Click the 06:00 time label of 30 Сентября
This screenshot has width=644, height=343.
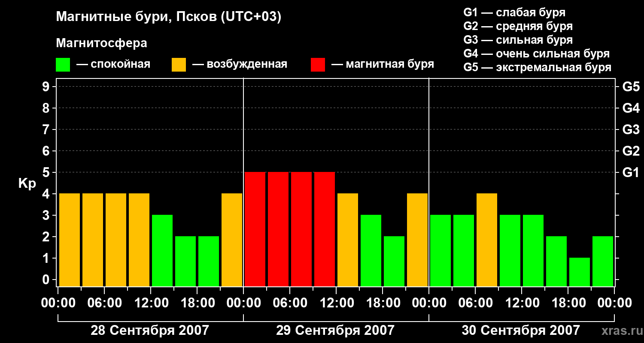point(475,303)
